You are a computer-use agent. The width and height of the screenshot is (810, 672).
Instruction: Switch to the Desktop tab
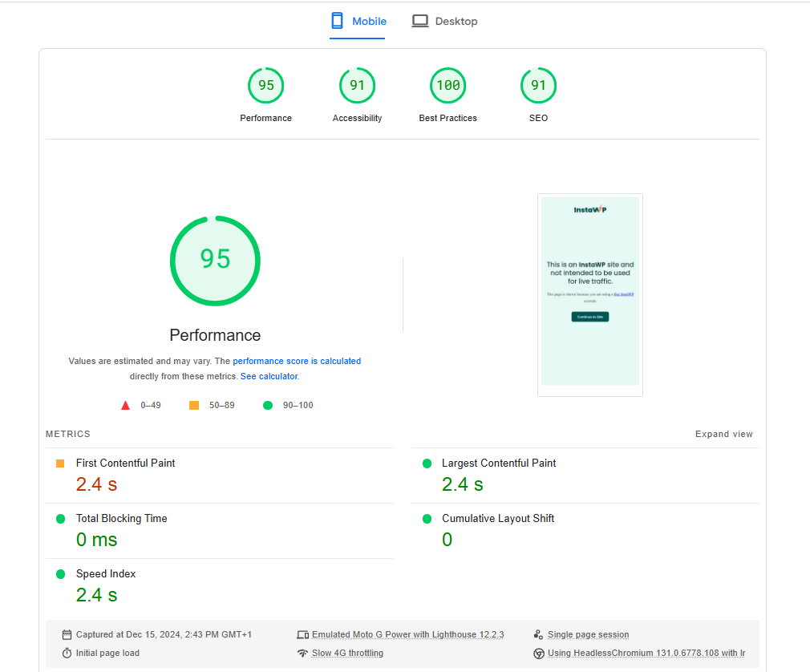coord(445,22)
